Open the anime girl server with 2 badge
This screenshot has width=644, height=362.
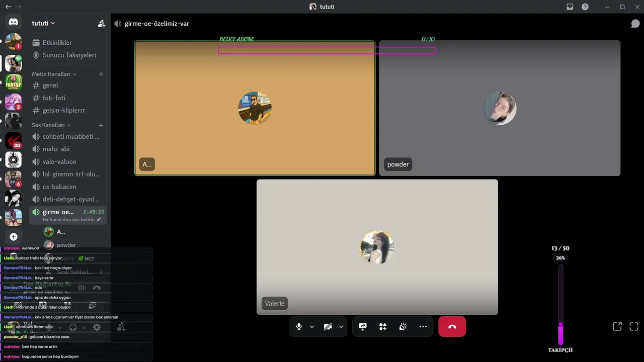click(x=13, y=102)
